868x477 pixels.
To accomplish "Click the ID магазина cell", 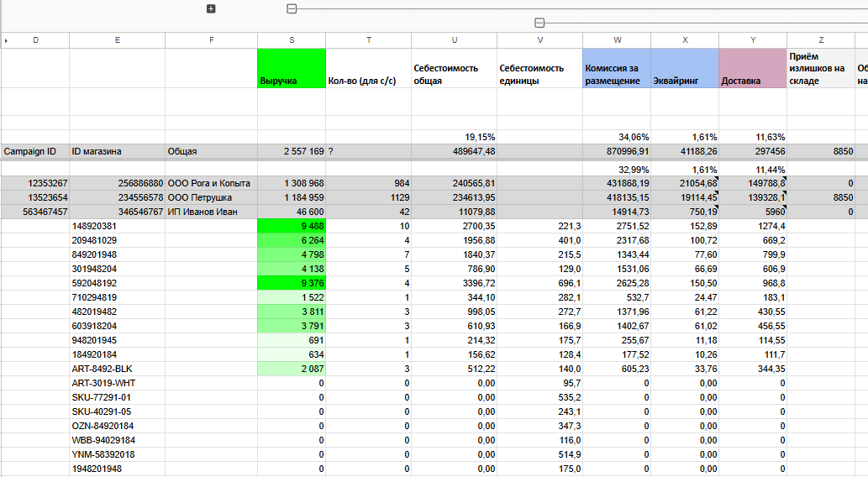I will [118, 152].
